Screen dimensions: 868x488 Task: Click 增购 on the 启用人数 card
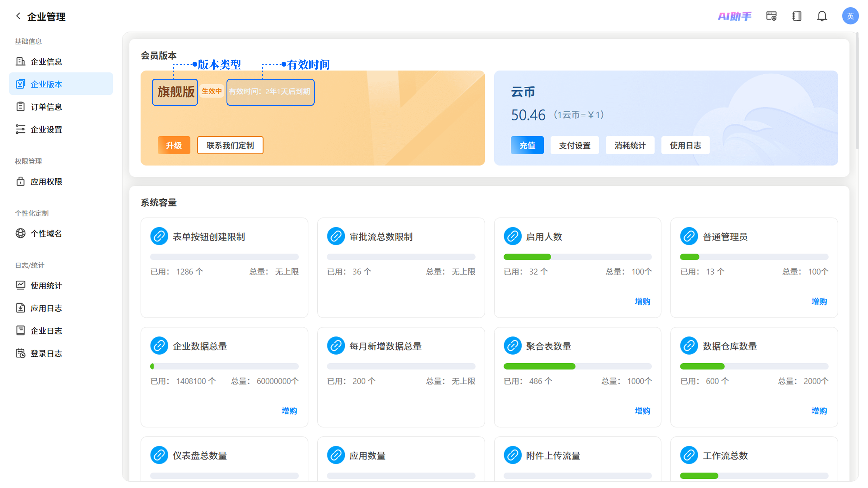tap(642, 301)
